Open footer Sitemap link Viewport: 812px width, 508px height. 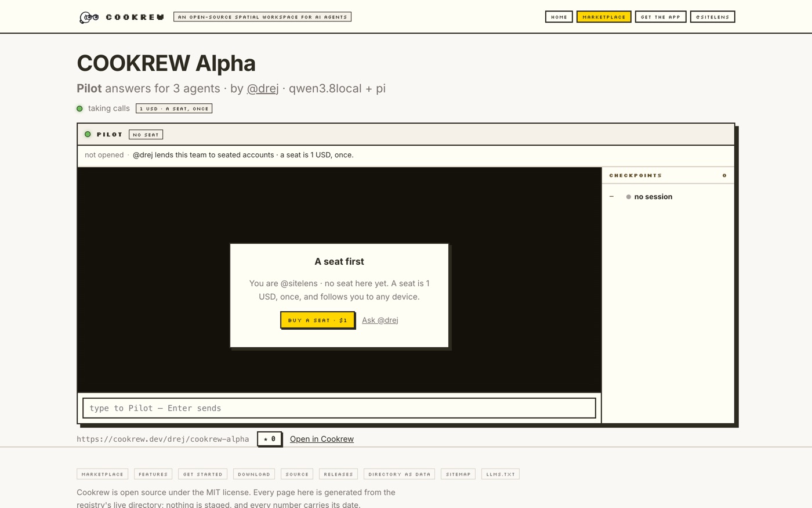[x=458, y=474]
